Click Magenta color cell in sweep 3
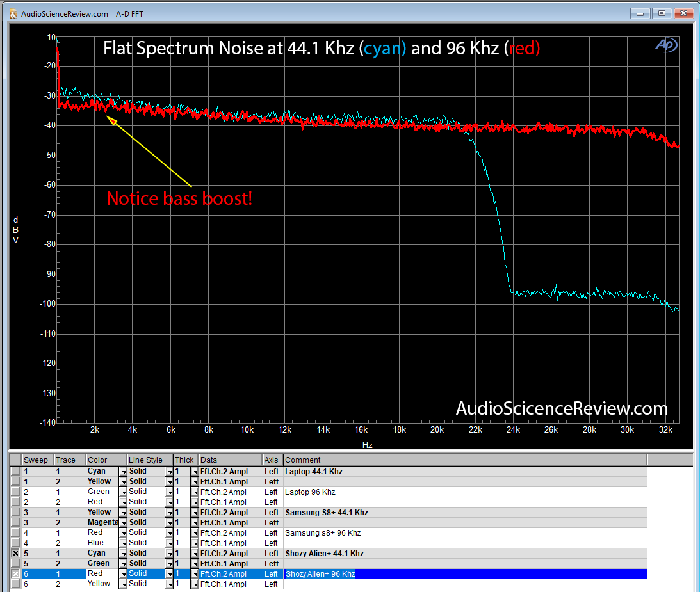 [102, 522]
